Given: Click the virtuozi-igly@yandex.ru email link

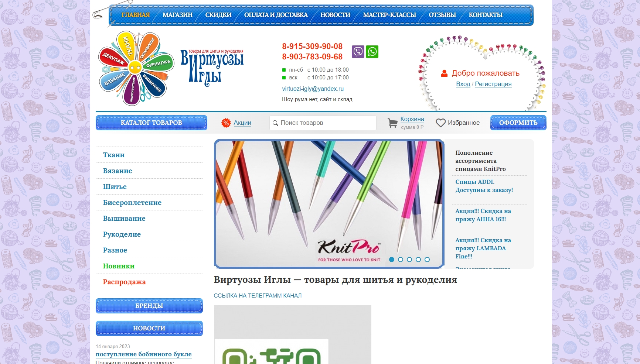Looking at the screenshot, I should 313,89.
